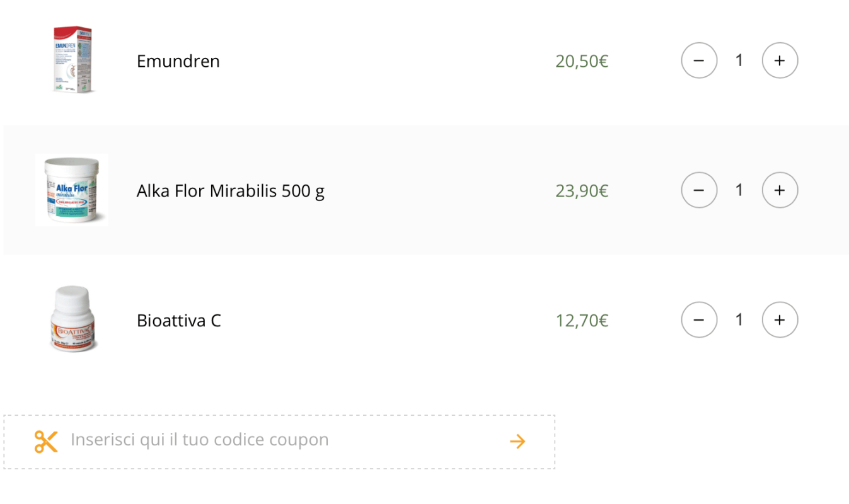Image resolution: width=849 pixels, height=504 pixels.
Task: Click the Emundren 20,50€ price
Action: [x=582, y=61]
